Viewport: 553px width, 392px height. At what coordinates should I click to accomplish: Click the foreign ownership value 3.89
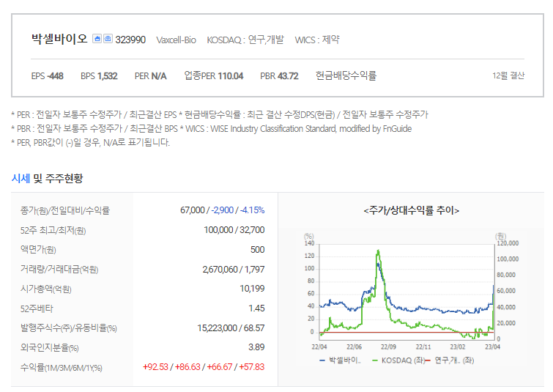point(256,347)
